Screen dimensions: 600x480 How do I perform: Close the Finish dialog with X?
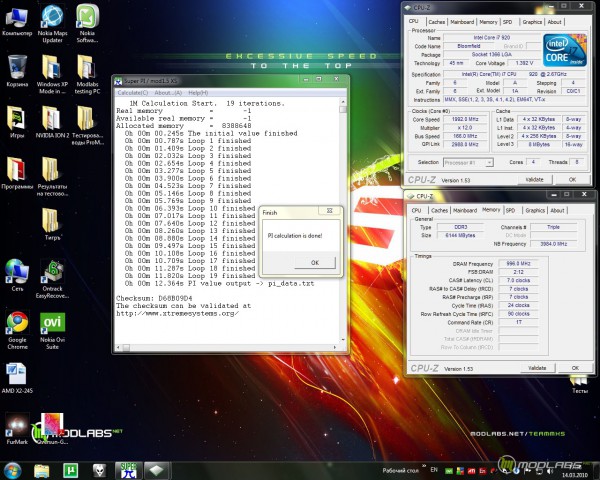coord(329,211)
